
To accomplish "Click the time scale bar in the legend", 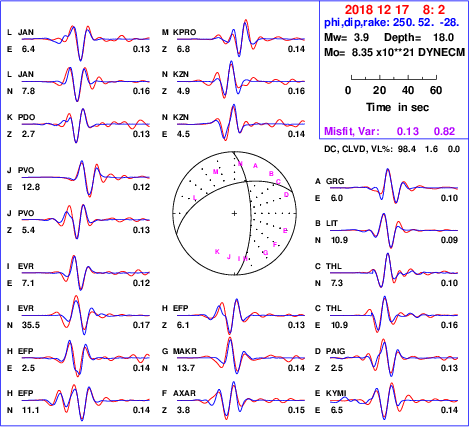I will pyautogui.click(x=394, y=78).
